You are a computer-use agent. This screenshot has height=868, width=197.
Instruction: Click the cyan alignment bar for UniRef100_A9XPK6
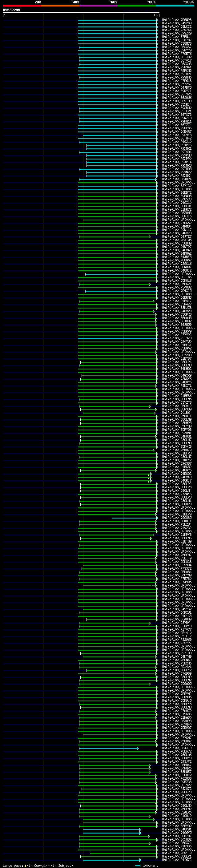[x=122, y=145]
